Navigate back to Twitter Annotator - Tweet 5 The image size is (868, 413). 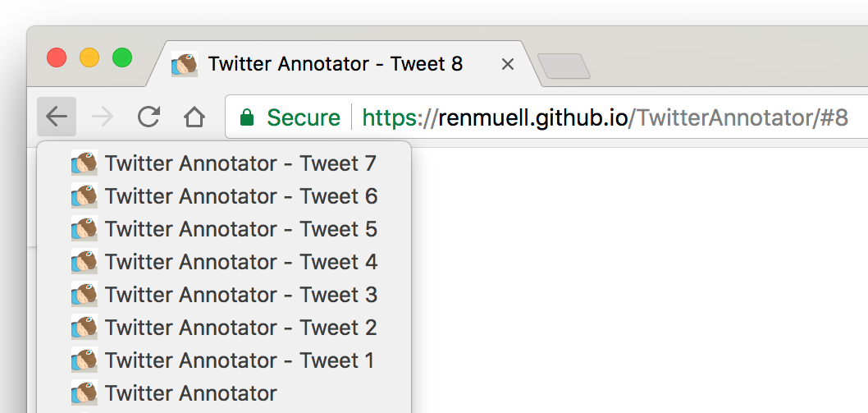[240, 229]
